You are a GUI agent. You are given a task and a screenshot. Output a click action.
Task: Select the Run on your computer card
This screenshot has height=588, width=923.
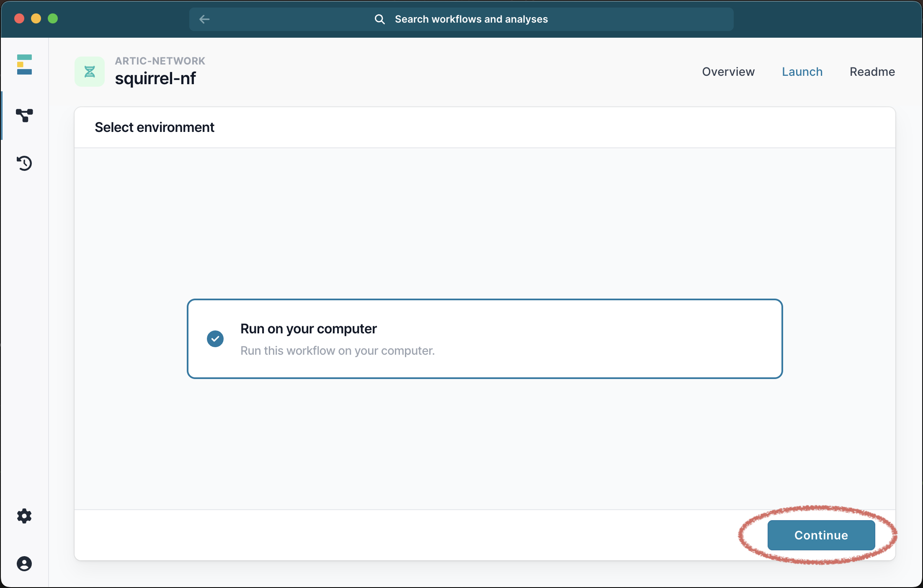click(x=485, y=339)
